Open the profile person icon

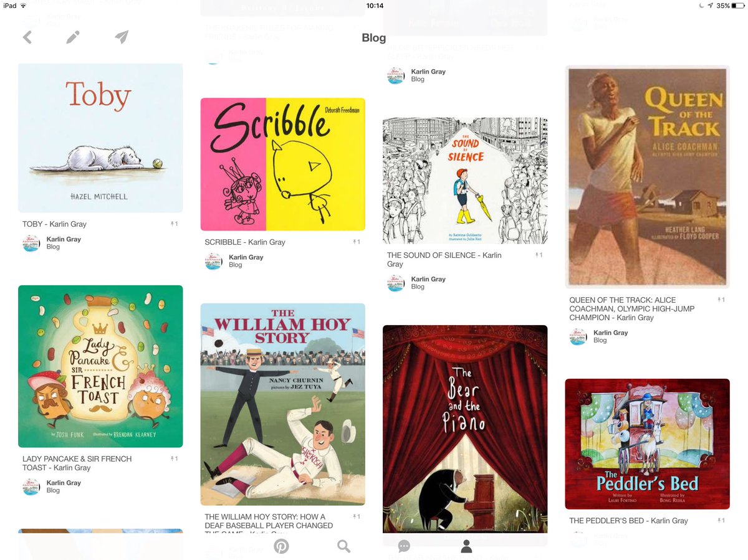(466, 546)
